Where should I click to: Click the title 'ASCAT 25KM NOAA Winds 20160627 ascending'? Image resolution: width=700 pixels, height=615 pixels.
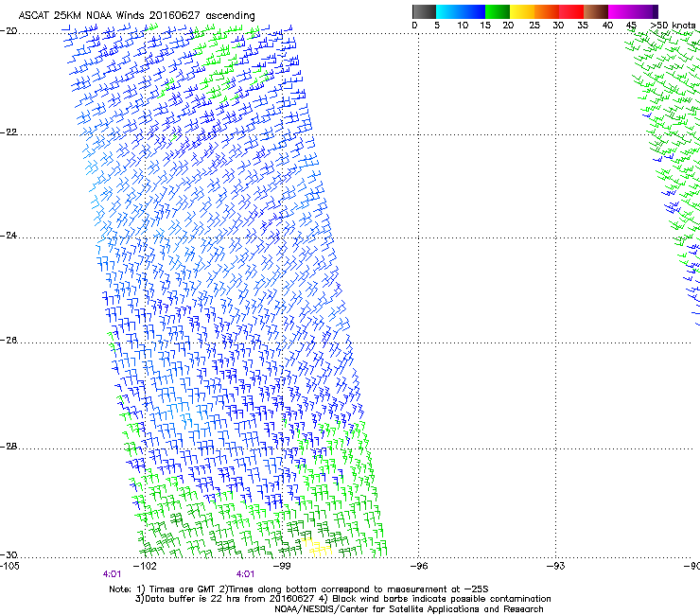136,16
